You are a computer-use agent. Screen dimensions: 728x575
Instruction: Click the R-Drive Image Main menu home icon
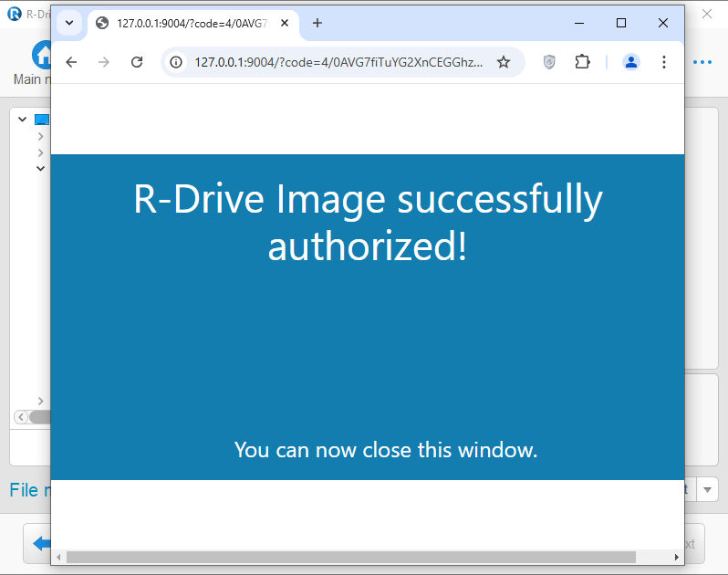pyautogui.click(x=42, y=55)
